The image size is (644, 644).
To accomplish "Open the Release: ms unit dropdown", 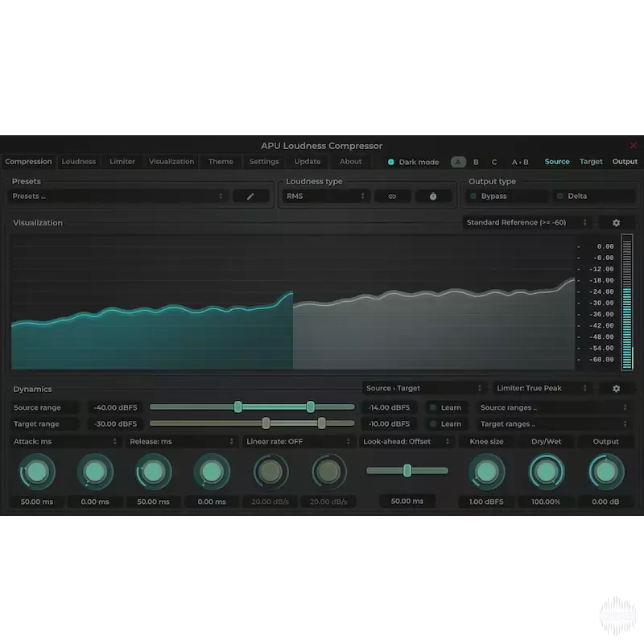I will coord(182,441).
